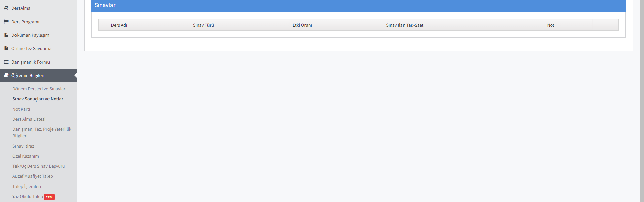Go to Talep İşlemleri
The image size is (644, 202).
(x=27, y=186)
